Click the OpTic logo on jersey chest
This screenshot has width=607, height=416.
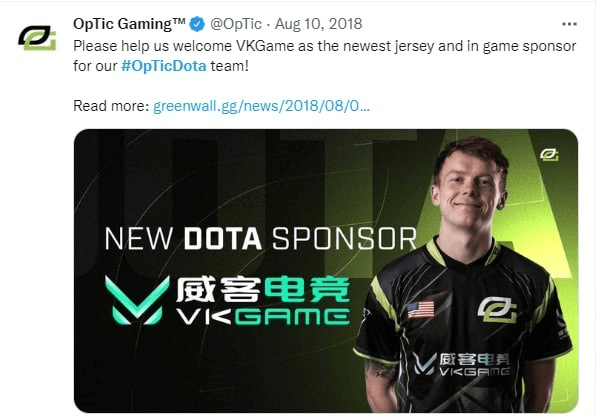497,310
